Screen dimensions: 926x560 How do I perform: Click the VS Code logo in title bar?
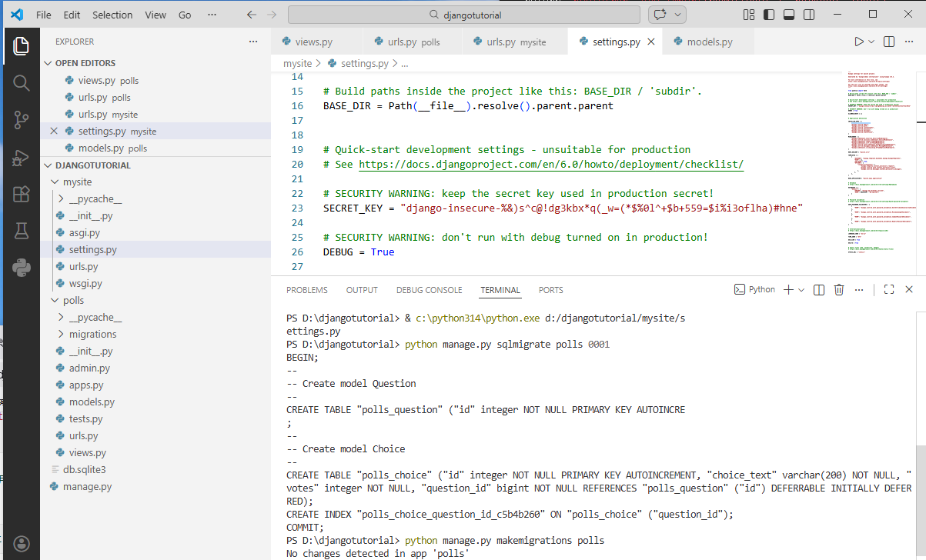coord(17,15)
